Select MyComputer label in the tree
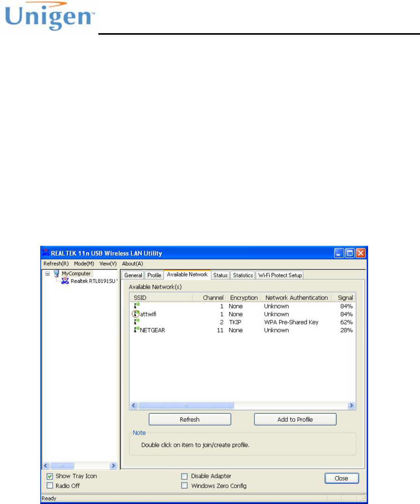The width and height of the screenshot is (420, 504). (76, 273)
